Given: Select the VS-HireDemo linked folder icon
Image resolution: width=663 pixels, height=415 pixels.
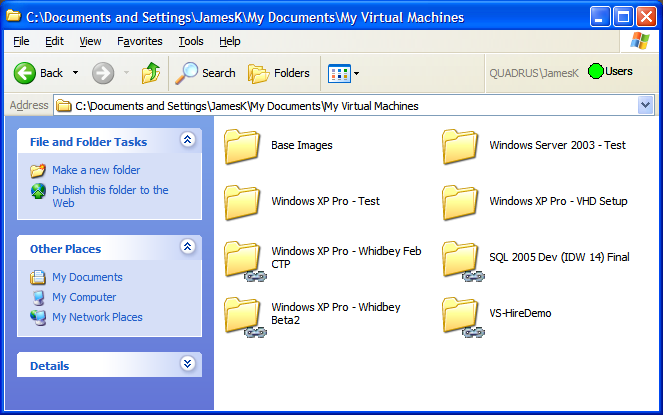Looking at the screenshot, I should tap(463, 317).
